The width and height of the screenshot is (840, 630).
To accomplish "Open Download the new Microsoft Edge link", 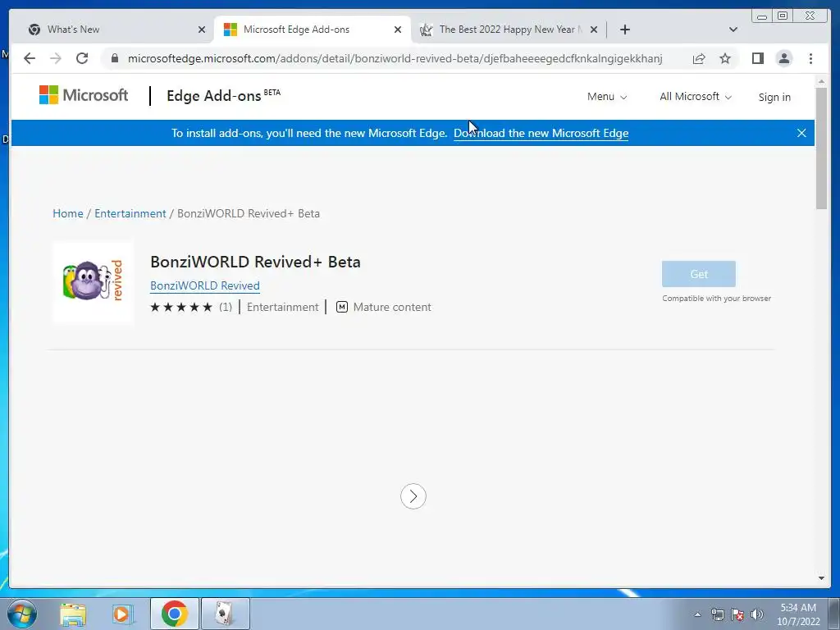I will click(541, 133).
